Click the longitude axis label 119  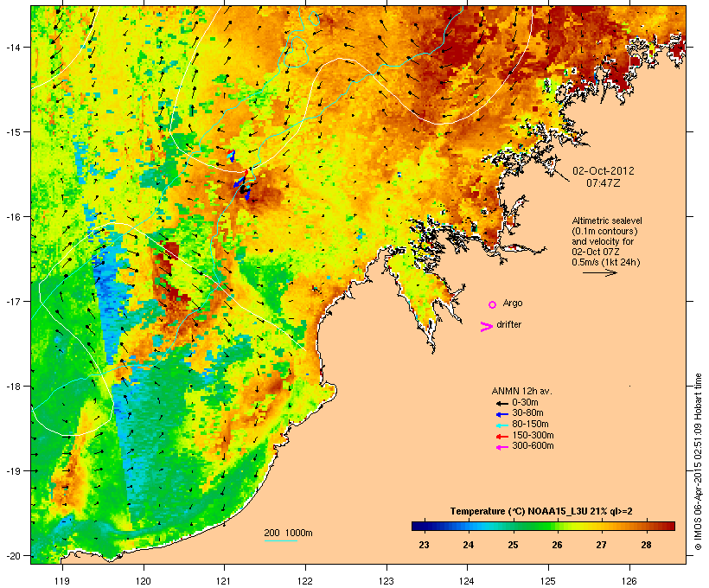click(62, 581)
